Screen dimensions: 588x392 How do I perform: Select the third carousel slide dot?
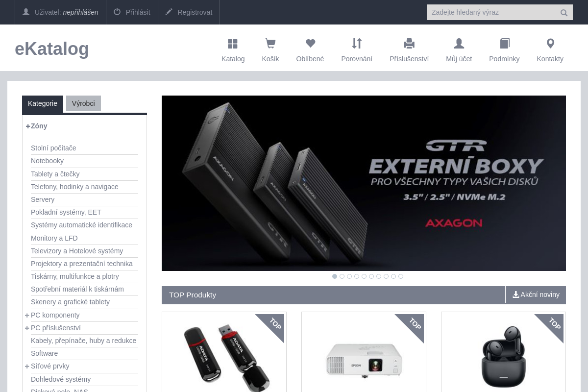tap(349, 276)
